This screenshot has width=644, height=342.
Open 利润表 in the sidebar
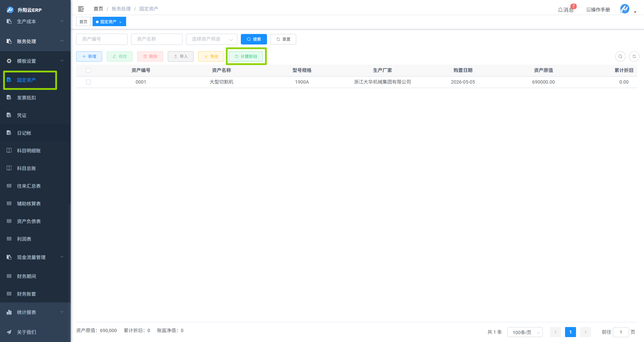tap(35, 239)
